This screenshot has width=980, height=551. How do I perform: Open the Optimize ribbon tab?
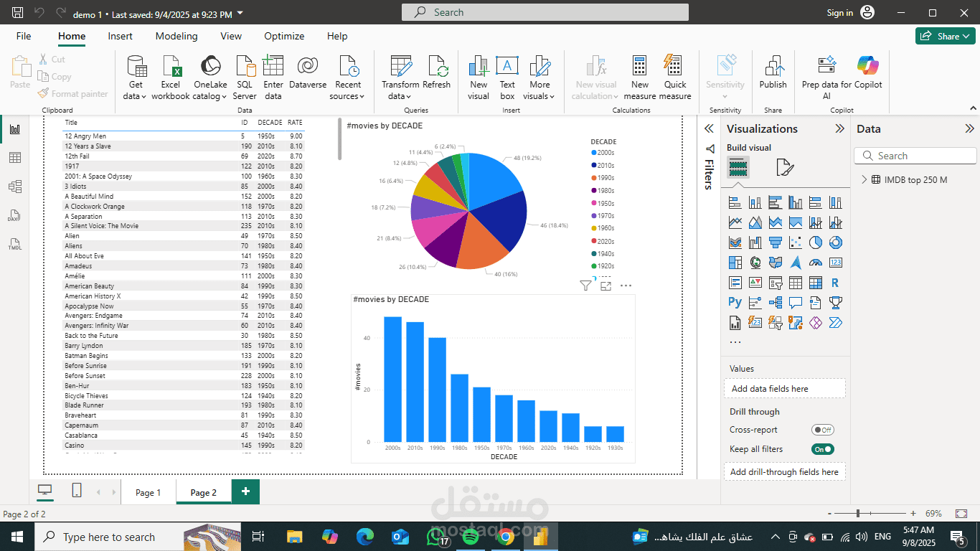point(284,36)
